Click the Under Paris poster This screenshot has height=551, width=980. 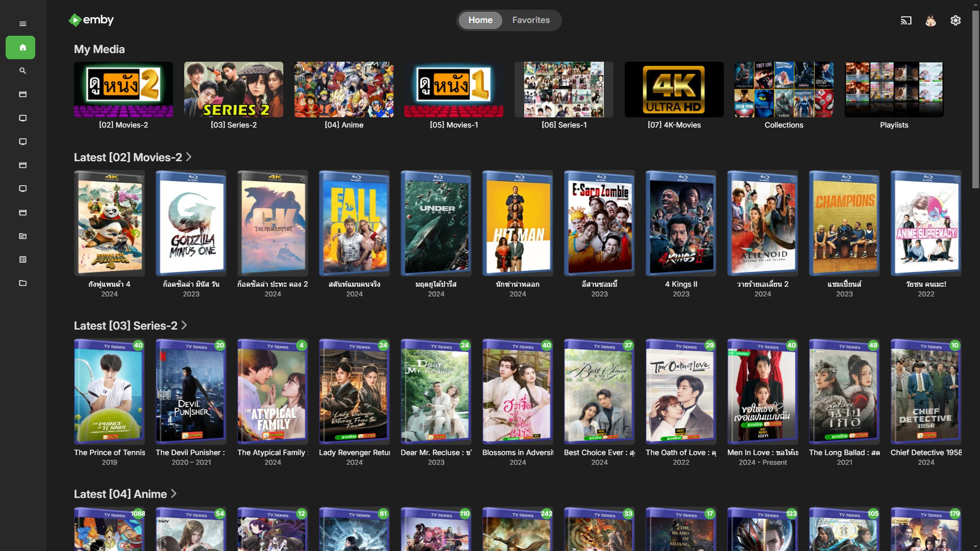click(436, 223)
